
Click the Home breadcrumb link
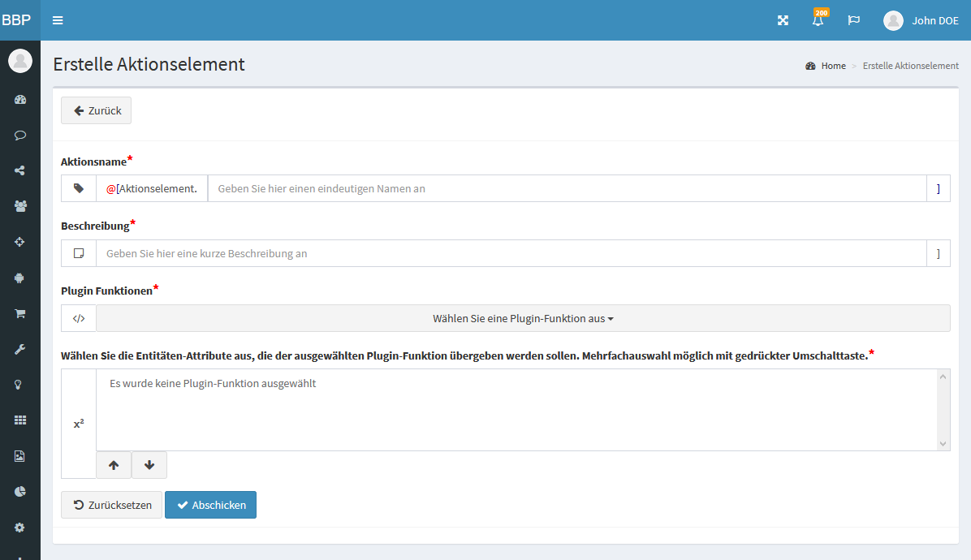click(833, 66)
